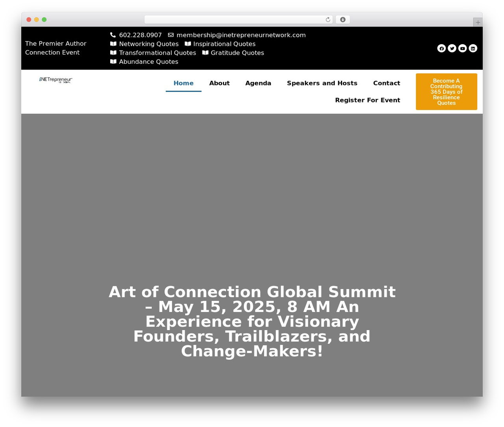Open Networking Quotes link
504x427 pixels.
[149, 44]
